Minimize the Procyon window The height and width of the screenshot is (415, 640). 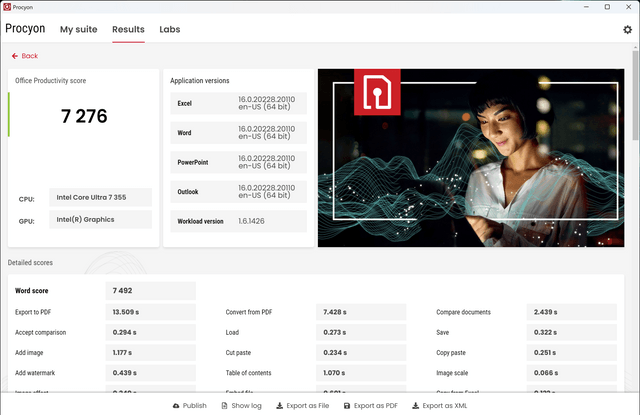pyautogui.click(x=586, y=7)
